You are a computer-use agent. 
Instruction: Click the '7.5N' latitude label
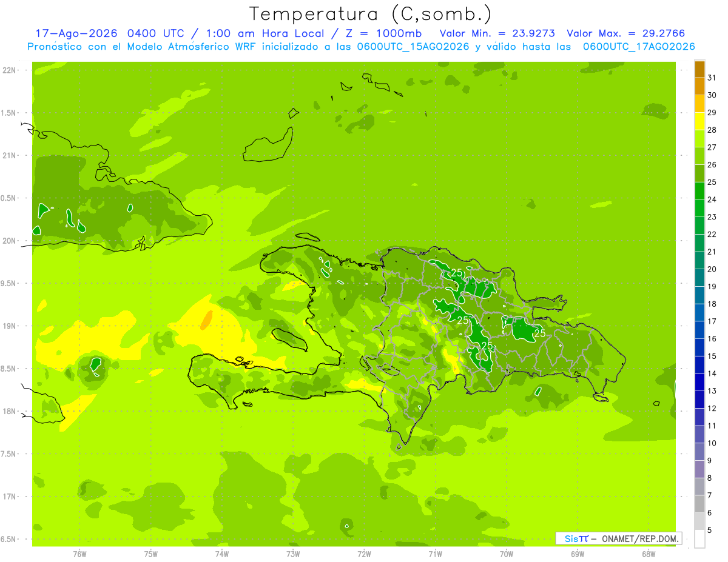tap(8, 454)
